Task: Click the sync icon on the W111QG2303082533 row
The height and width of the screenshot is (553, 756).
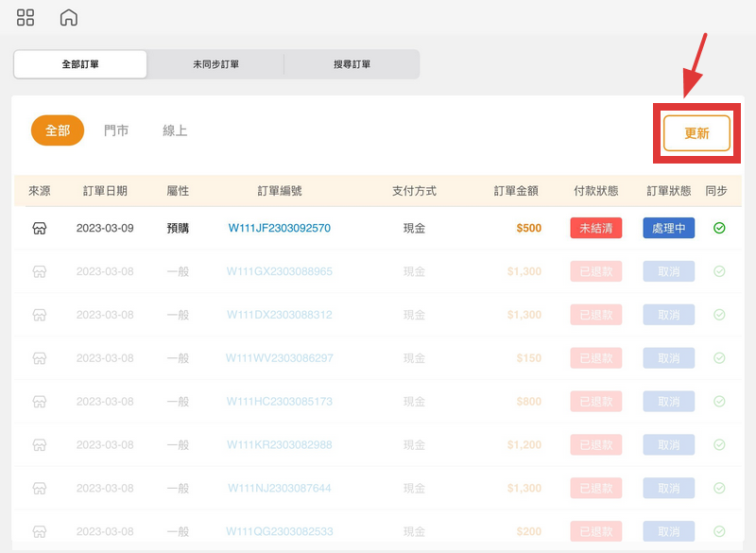Action: coord(719,531)
